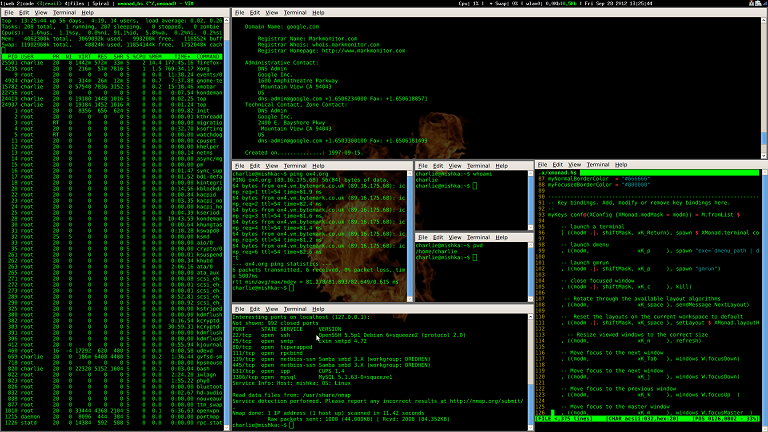Open View menu in the whois google.com window

click(271, 13)
